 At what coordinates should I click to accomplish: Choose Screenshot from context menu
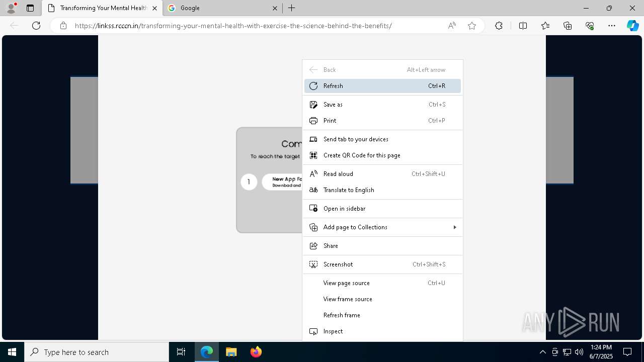[382, 264]
